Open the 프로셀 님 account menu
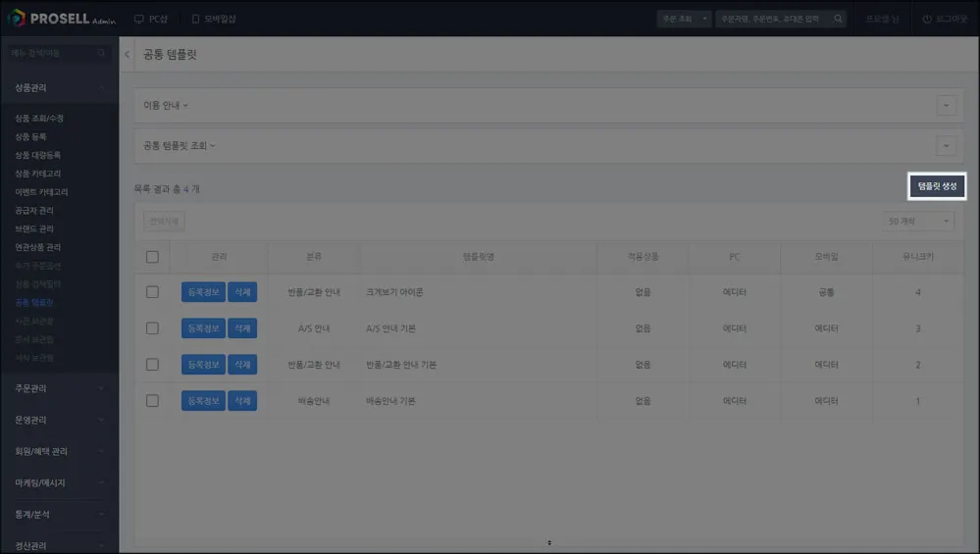Screen dimensions: 980x554 pos(882,19)
